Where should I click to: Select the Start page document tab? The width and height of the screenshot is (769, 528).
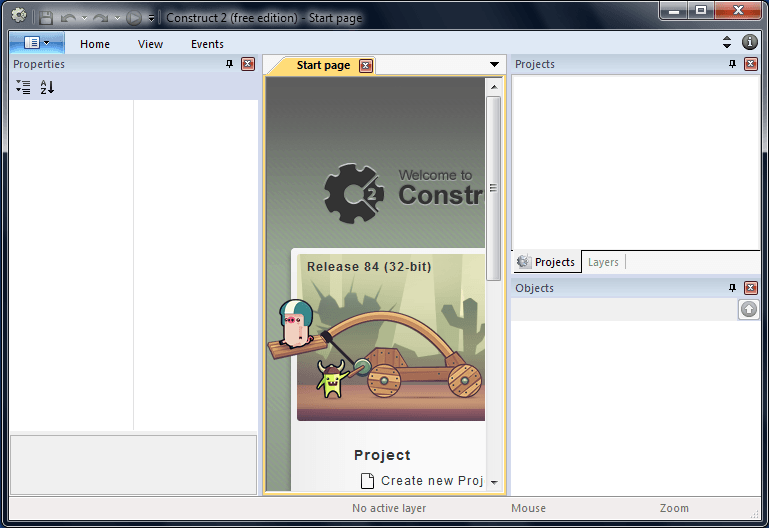point(323,65)
